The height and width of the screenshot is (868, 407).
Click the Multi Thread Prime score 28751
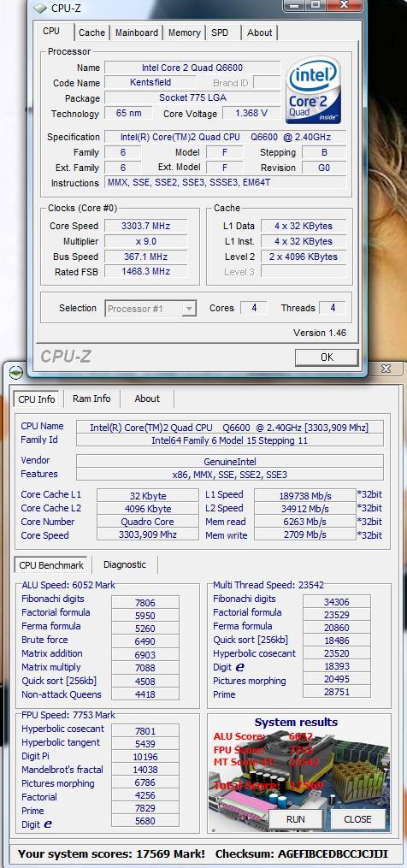(337, 692)
